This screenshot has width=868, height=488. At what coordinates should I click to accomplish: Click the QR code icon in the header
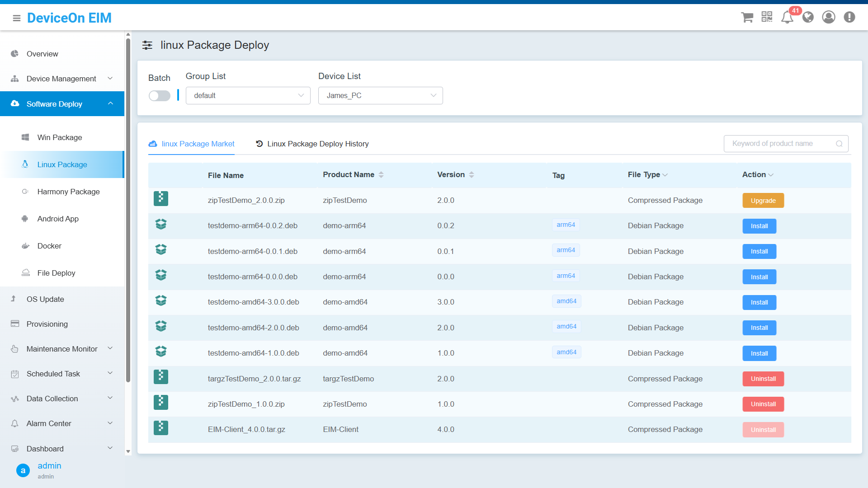pos(767,17)
